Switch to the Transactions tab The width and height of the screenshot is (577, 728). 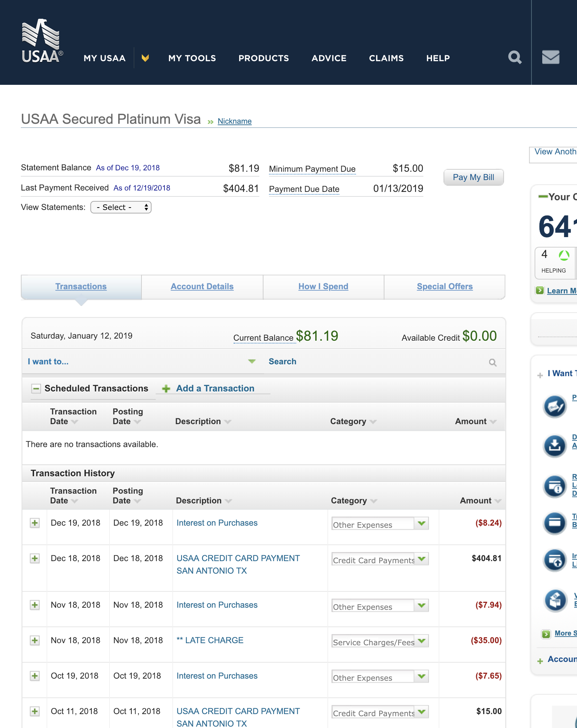click(x=81, y=287)
